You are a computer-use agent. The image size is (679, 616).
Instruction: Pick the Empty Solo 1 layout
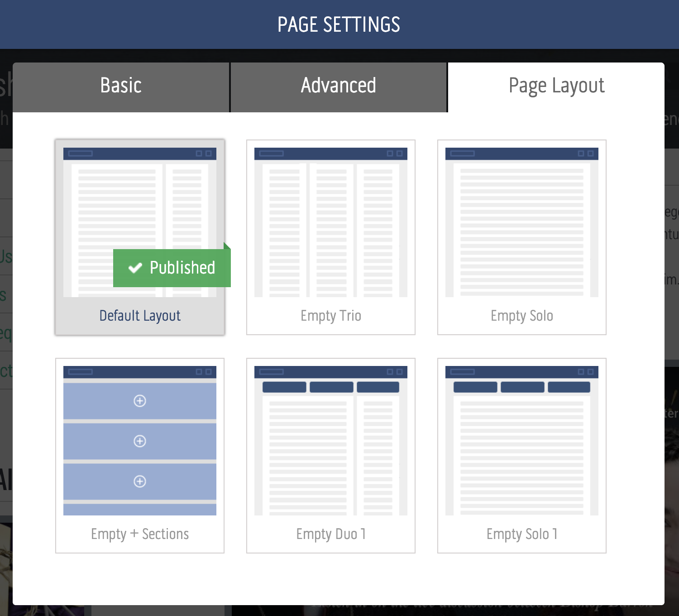coord(522,456)
